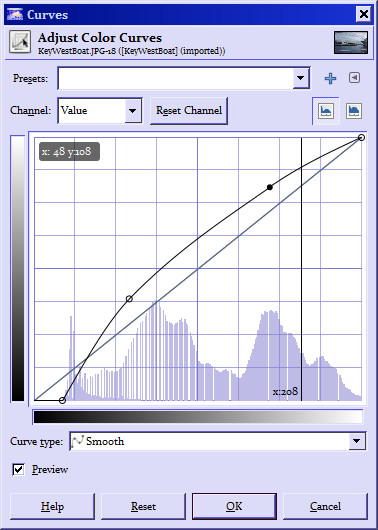Expand the Presets dropdown arrow
378x530 pixels.
[301, 78]
